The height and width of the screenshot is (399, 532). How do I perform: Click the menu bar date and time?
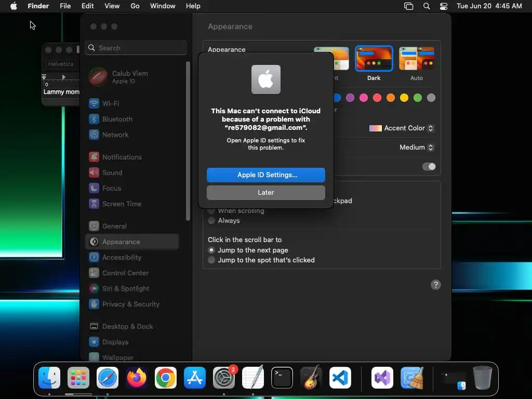click(x=489, y=6)
